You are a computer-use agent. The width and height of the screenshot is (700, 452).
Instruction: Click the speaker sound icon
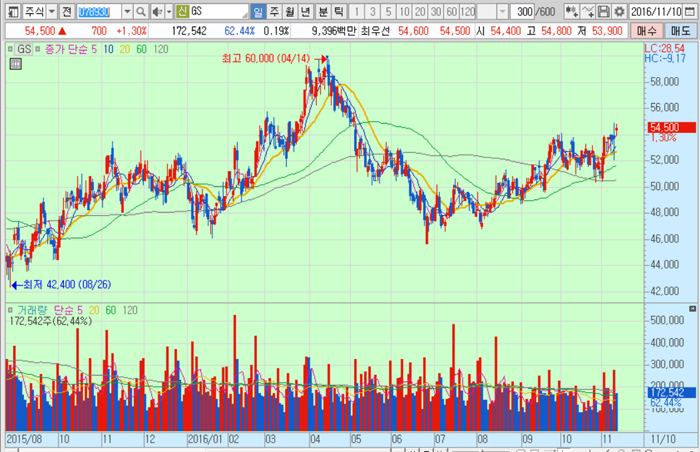pos(157,11)
